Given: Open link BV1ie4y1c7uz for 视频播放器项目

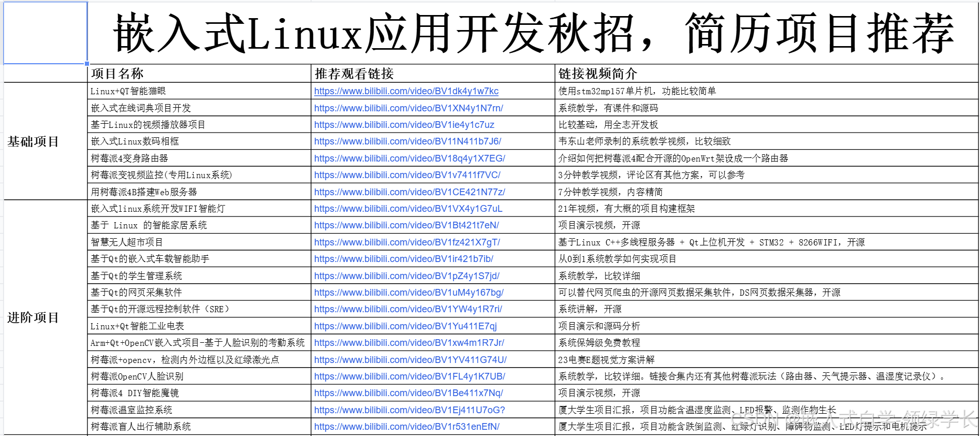Looking at the screenshot, I should [404, 125].
